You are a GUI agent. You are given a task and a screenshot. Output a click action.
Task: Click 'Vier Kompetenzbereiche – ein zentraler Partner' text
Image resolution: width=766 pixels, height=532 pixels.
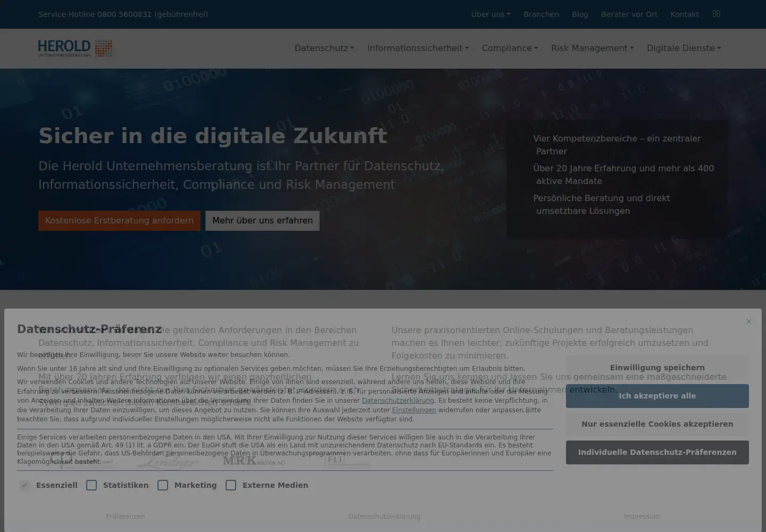618,145
